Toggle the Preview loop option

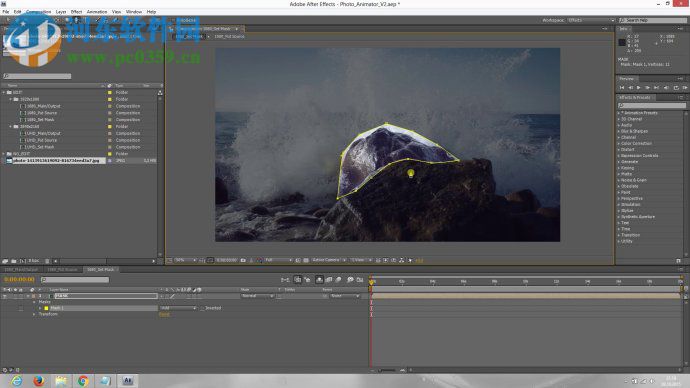pos(675,88)
